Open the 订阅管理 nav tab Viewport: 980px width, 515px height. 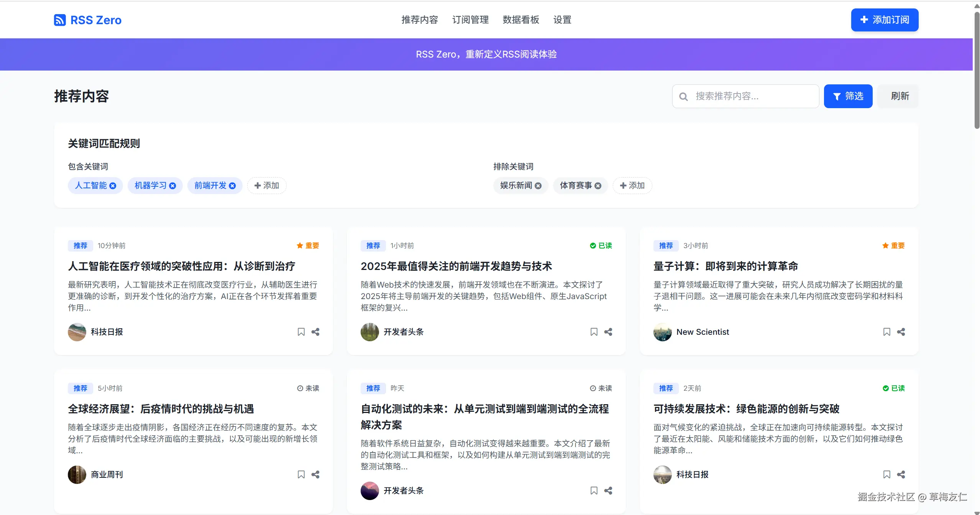470,20
